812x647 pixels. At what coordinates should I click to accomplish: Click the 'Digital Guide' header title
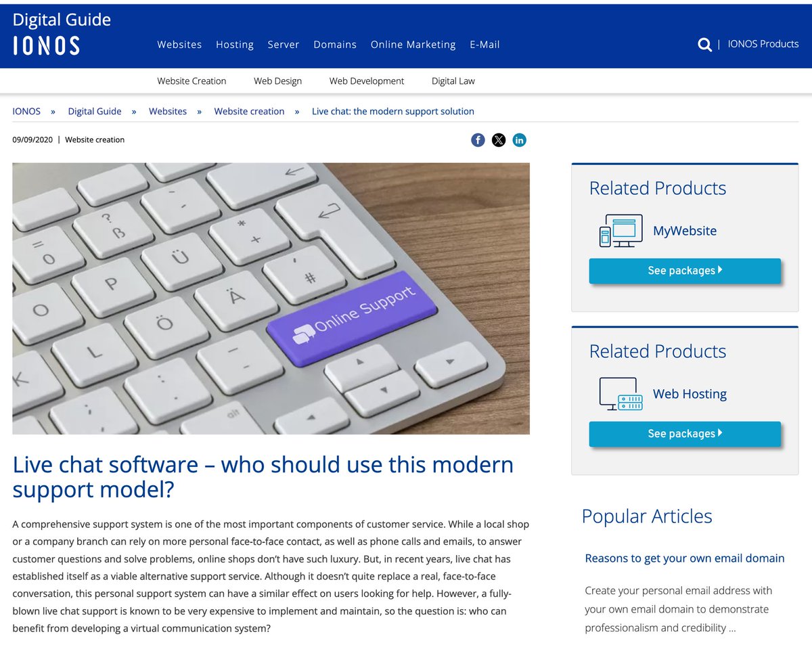coord(62,20)
